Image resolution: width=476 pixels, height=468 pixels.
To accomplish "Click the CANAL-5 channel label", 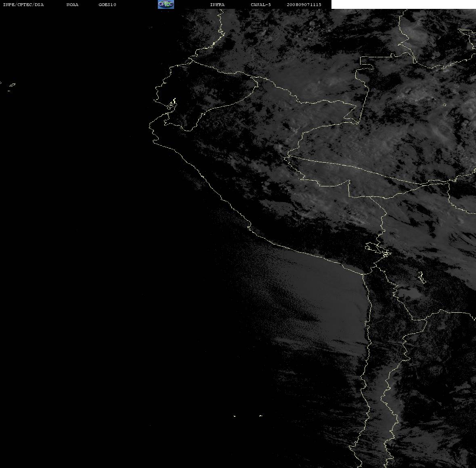I will pyautogui.click(x=261, y=4).
